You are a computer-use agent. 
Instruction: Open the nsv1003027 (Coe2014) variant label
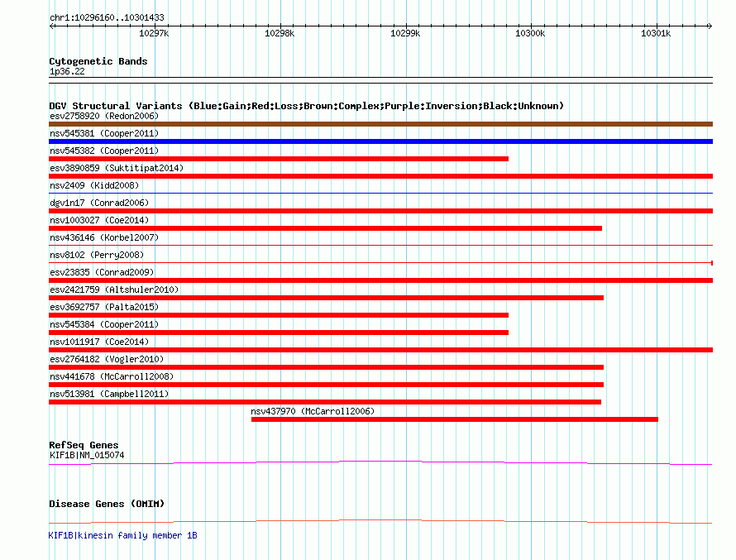click(99, 220)
